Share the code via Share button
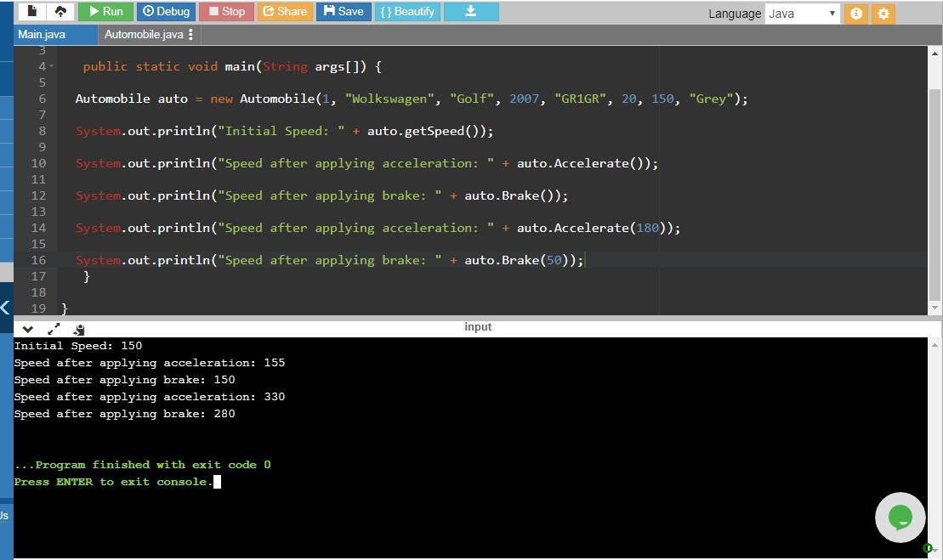 285,12
